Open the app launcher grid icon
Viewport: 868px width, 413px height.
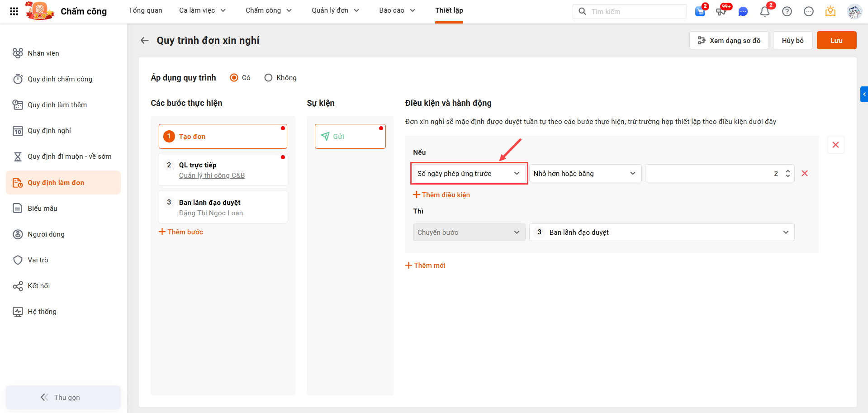14,11
